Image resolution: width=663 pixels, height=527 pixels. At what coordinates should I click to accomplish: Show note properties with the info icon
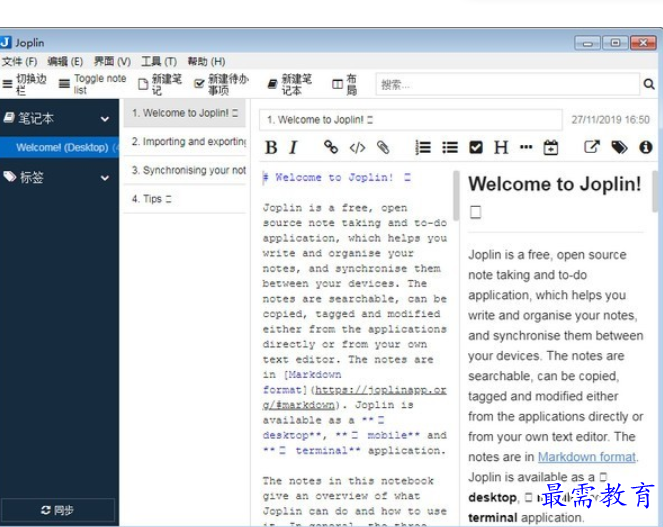[645, 147]
